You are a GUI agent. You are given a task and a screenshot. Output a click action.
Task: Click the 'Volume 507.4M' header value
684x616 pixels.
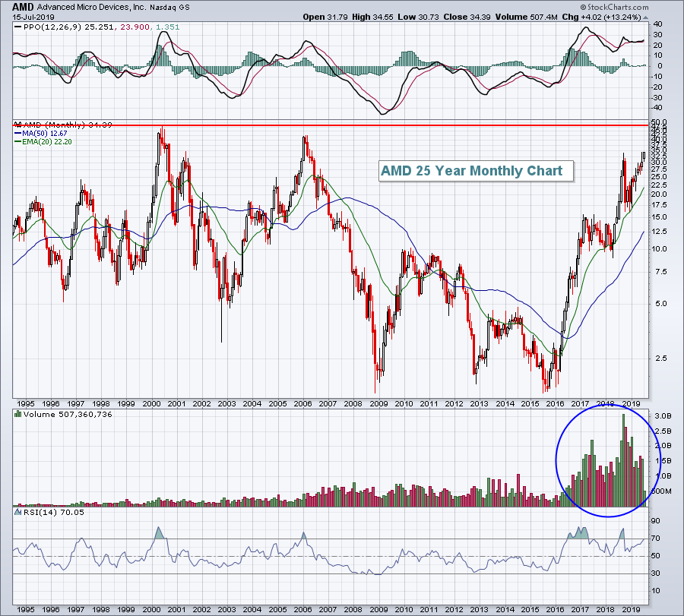pos(526,17)
